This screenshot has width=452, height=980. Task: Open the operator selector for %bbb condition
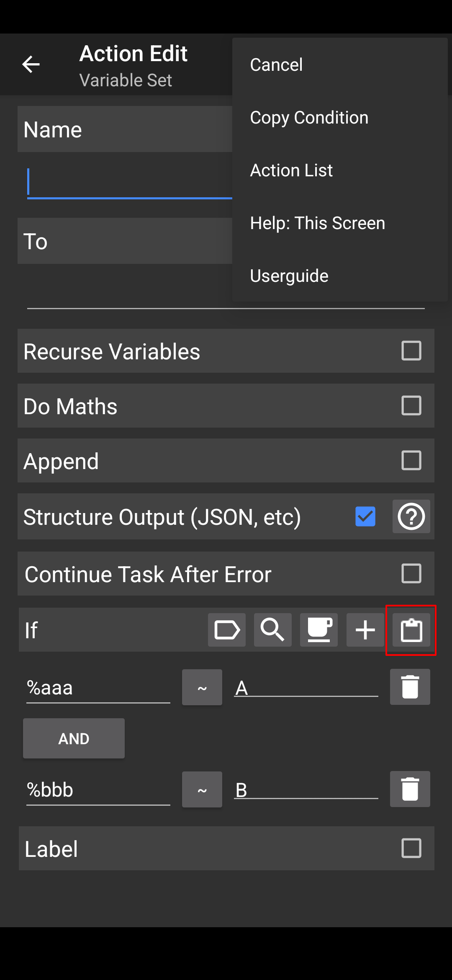click(x=202, y=789)
